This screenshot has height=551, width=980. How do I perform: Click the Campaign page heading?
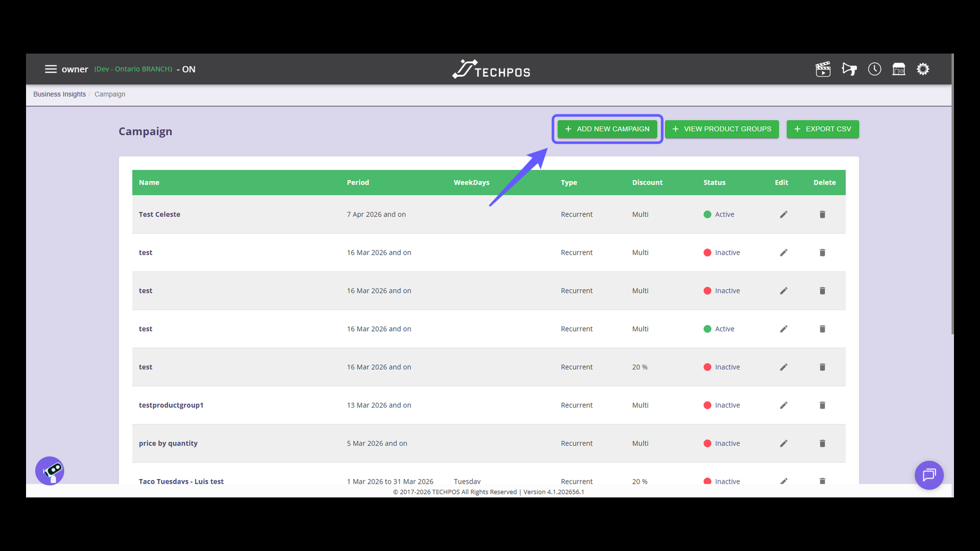point(145,131)
